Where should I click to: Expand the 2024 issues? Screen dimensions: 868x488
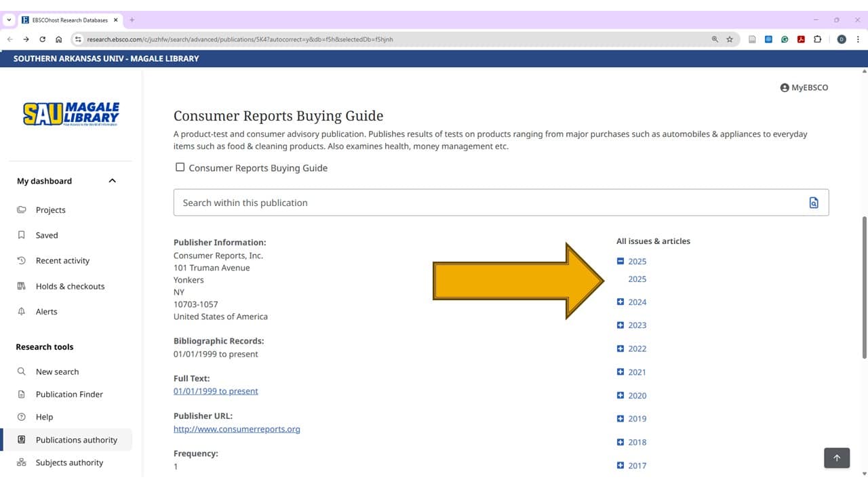[x=620, y=302]
